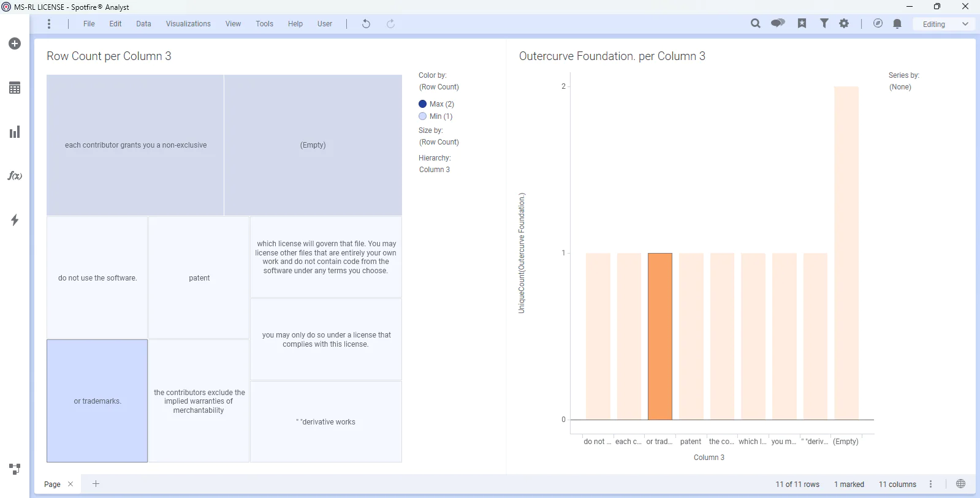The image size is (980, 498).
Task: Open the Properties gear icon
Action: [x=844, y=23]
